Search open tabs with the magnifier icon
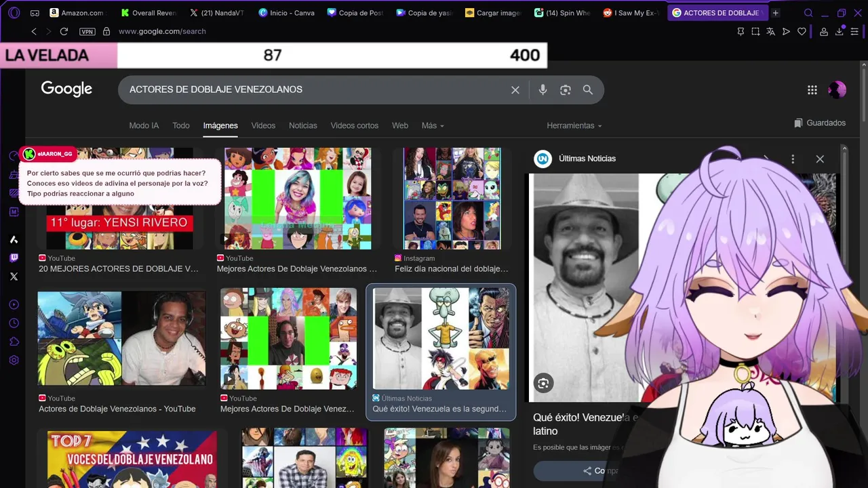Screen dimensions: 868x488 (x=808, y=13)
